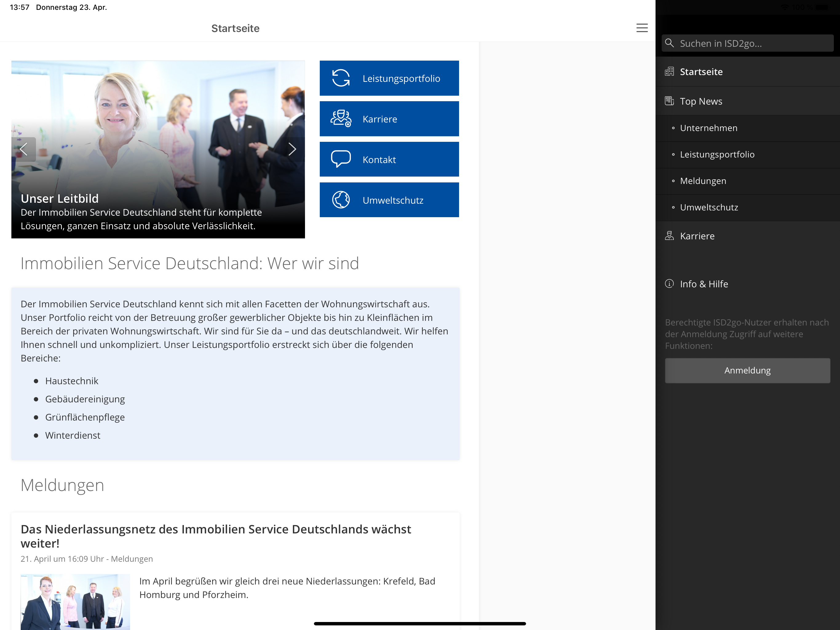840x630 pixels.
Task: Tap the date Donnerstag 23. Apr. in status bar
Action: (x=71, y=7)
